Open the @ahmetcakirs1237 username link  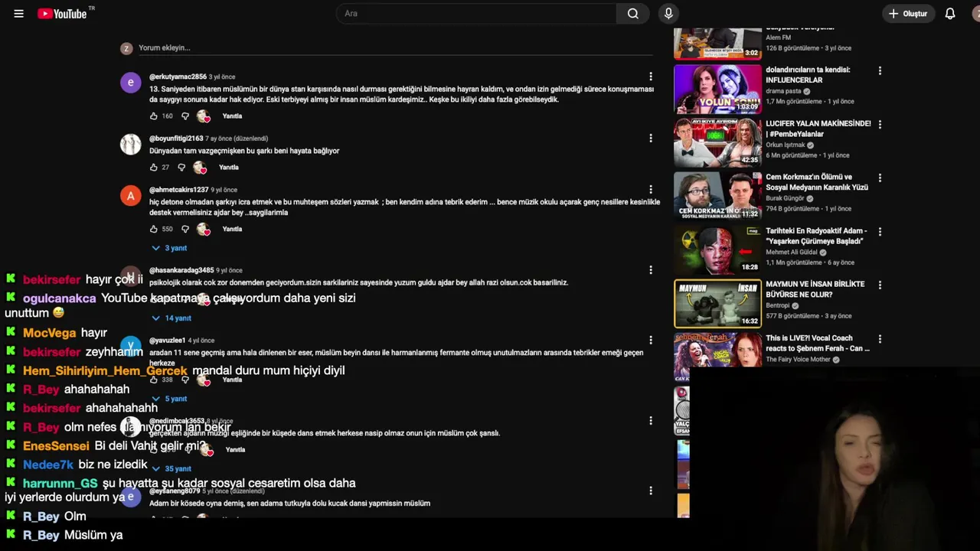178,190
